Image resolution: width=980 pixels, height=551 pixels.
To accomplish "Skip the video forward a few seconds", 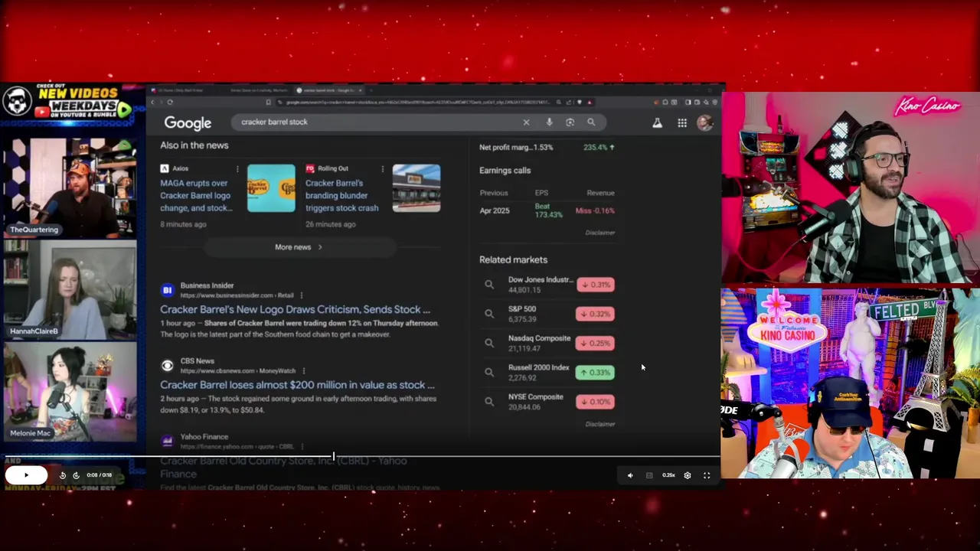I will pos(76,475).
